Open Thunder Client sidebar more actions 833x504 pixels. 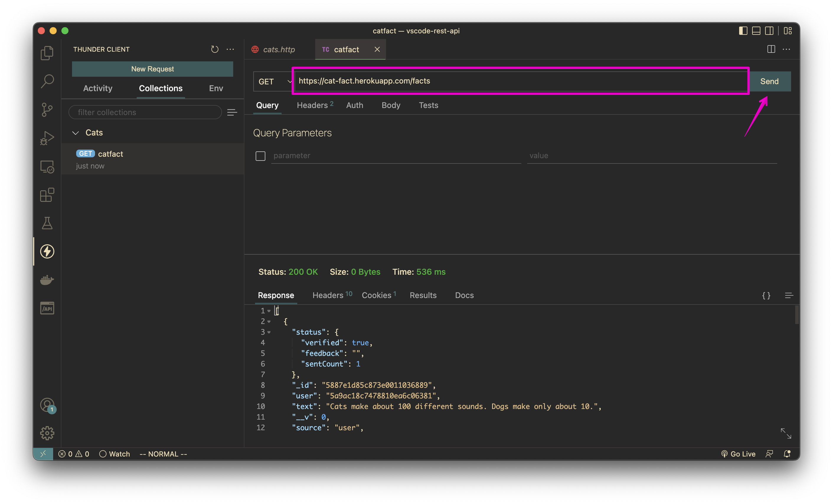pyautogui.click(x=230, y=49)
